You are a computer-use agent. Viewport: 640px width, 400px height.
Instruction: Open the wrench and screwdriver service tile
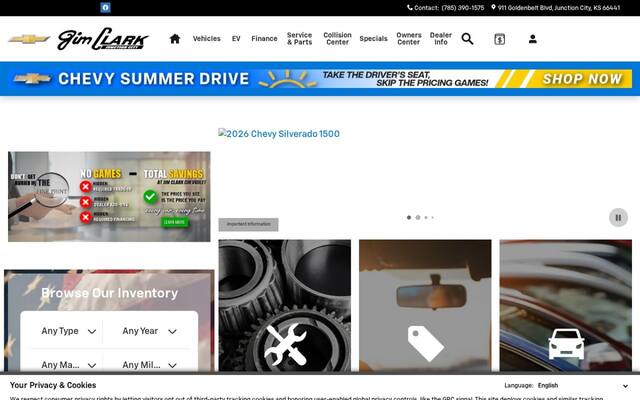(284, 305)
